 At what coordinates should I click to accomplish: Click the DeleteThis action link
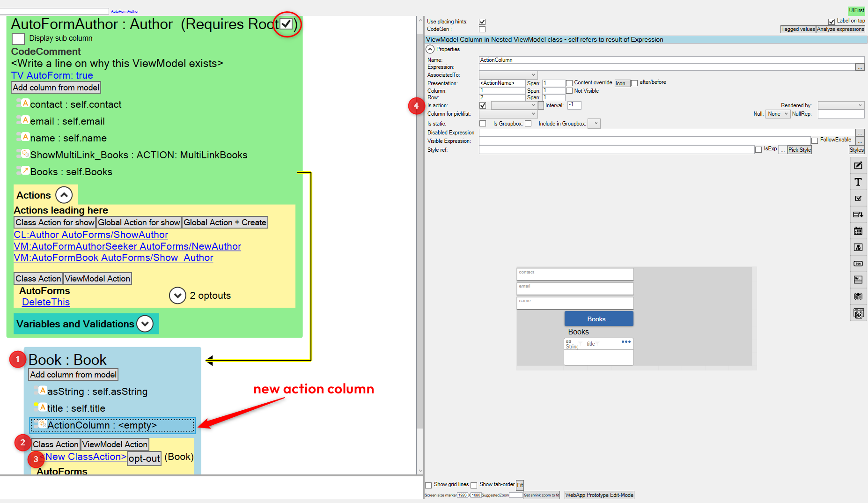(46, 302)
